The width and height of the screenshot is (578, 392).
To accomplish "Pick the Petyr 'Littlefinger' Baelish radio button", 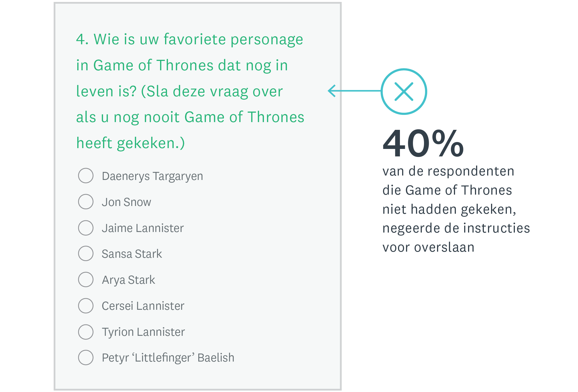I will [86, 357].
